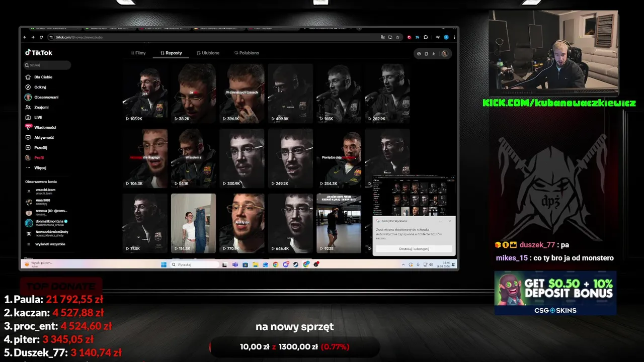This screenshot has height=362, width=644.
Task: Switch to the Ulubione tab
Action: pyautogui.click(x=208, y=53)
